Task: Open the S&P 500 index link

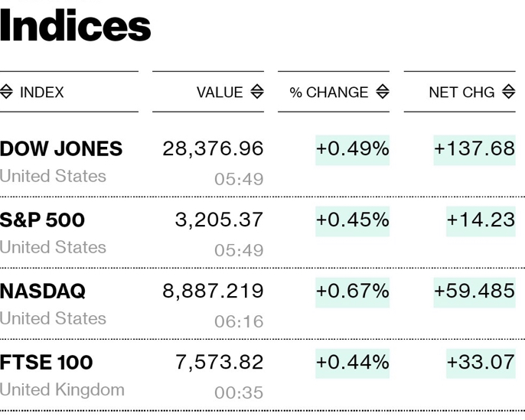Action: (43, 220)
